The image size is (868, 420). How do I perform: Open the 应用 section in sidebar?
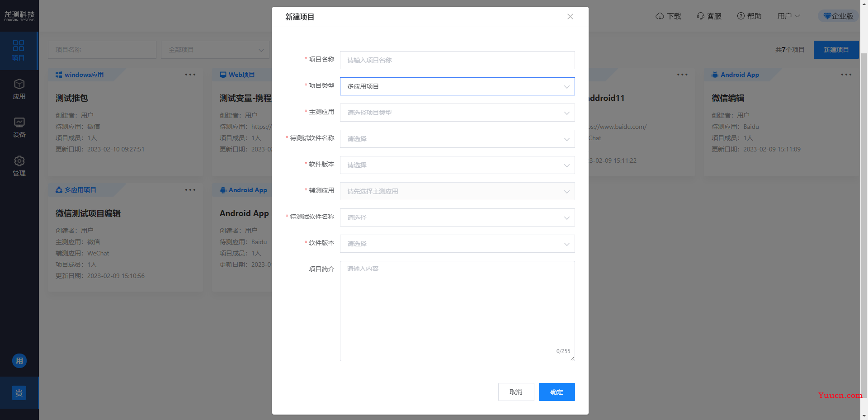coord(19,89)
